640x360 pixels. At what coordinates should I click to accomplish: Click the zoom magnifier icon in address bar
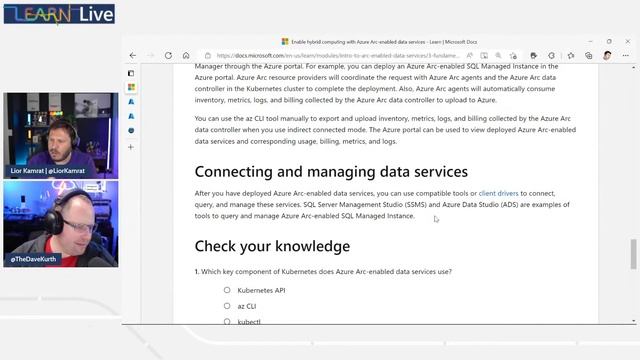click(498, 56)
